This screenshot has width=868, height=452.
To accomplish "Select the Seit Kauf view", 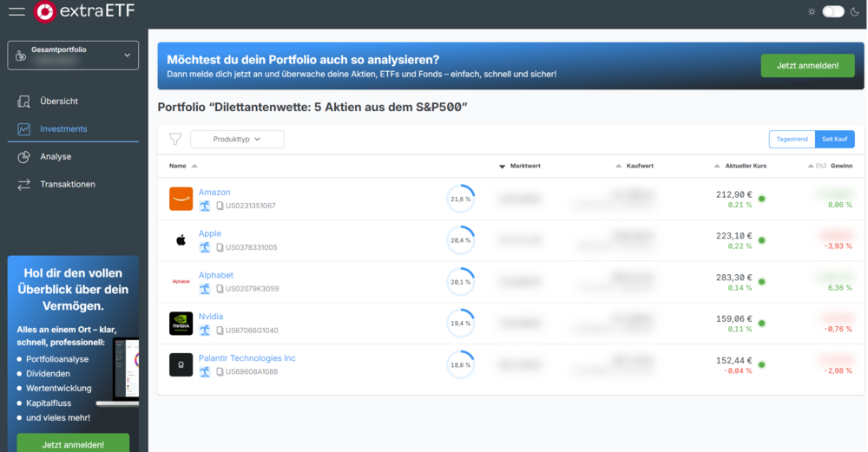I will [x=835, y=139].
